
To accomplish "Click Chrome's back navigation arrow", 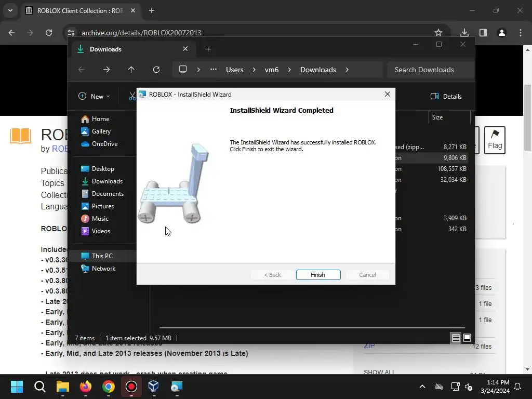I will click(x=11, y=33).
